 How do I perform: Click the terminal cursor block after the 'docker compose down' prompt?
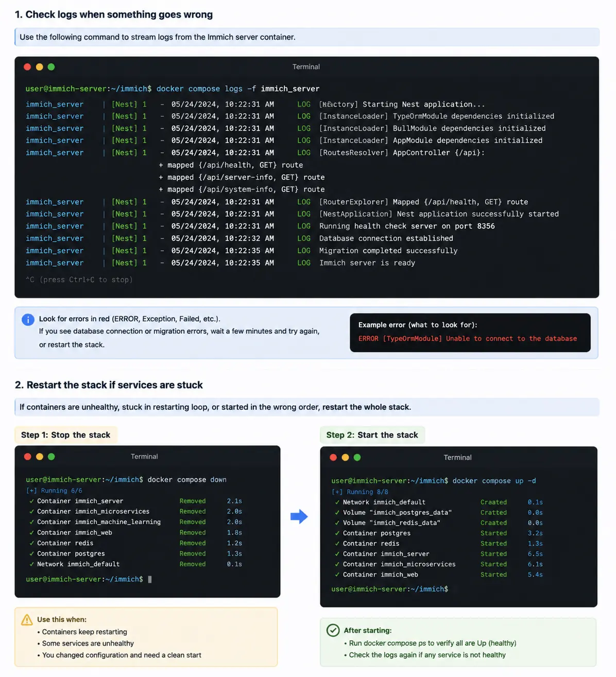(x=150, y=580)
